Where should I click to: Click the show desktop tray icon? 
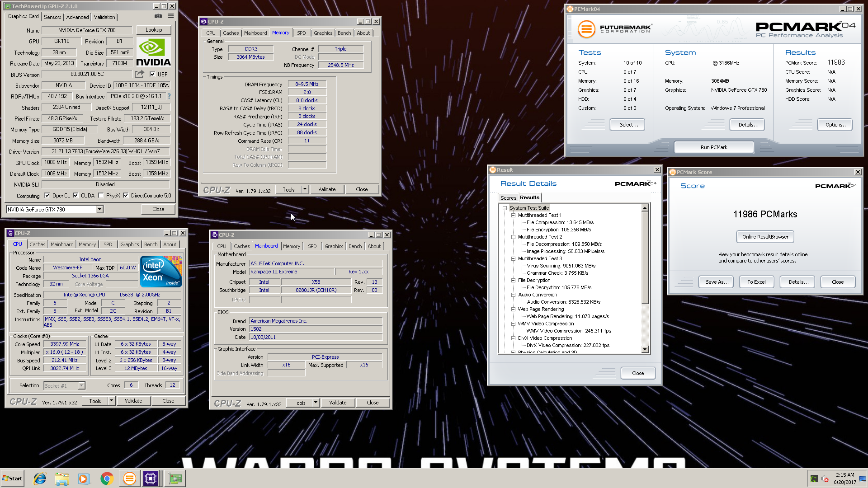[863, 479]
